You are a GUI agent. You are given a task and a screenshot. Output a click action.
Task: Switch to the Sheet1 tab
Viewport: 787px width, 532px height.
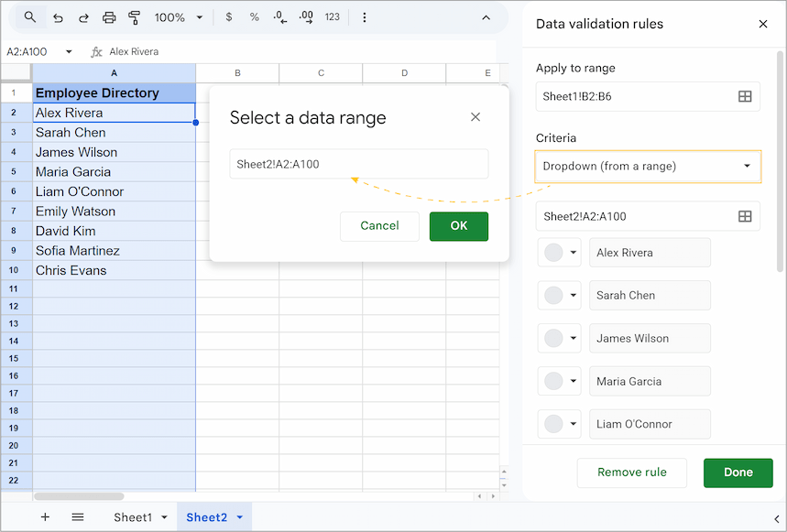(x=136, y=516)
